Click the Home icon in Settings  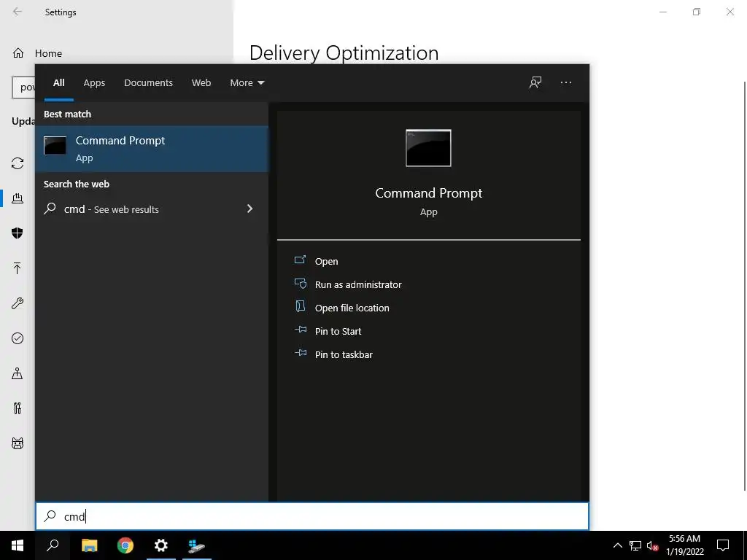(x=18, y=52)
